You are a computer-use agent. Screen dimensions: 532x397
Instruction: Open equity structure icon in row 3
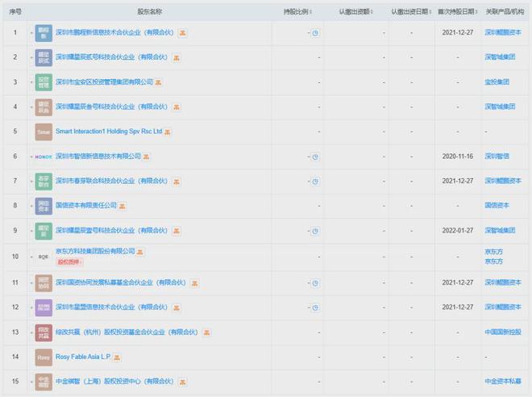click(158, 82)
